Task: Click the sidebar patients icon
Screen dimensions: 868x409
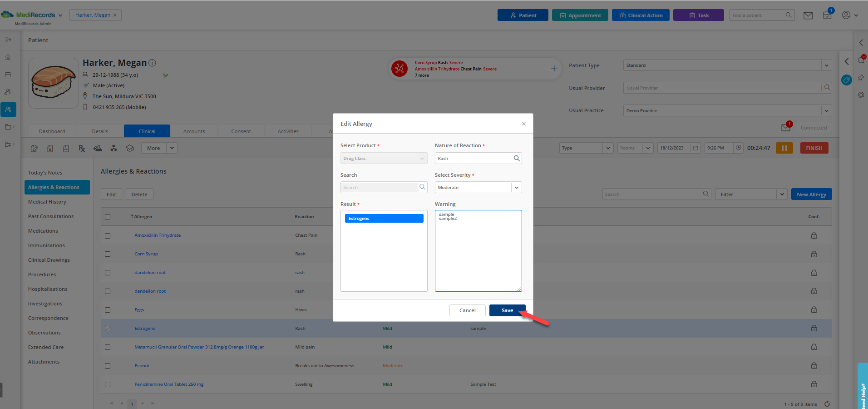Action: point(8,110)
